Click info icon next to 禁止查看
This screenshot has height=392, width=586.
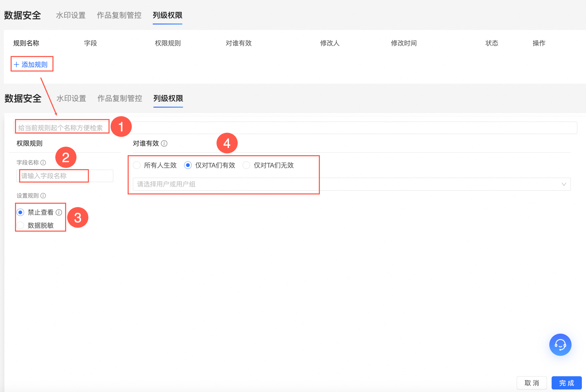(59, 212)
